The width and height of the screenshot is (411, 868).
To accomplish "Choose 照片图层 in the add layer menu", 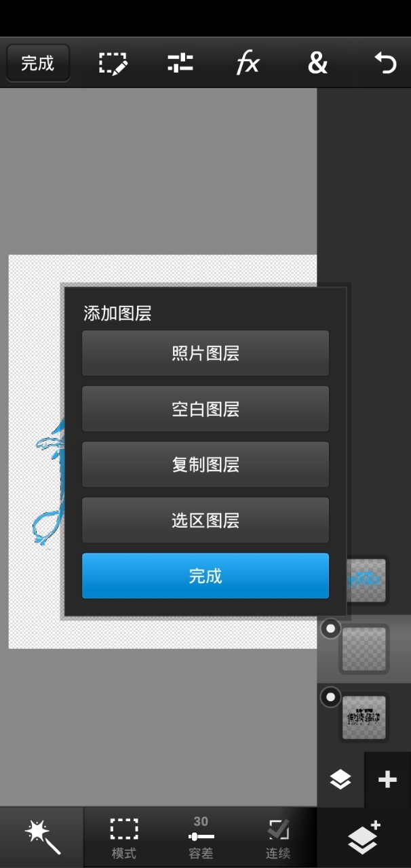I will pos(206,353).
